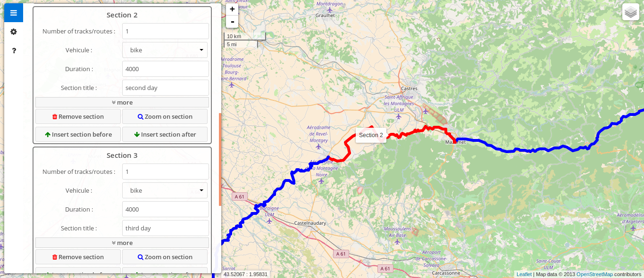Screen dimensions: 644x278
Task: Edit Section 2 title 'second day' field
Action: coord(166,88)
